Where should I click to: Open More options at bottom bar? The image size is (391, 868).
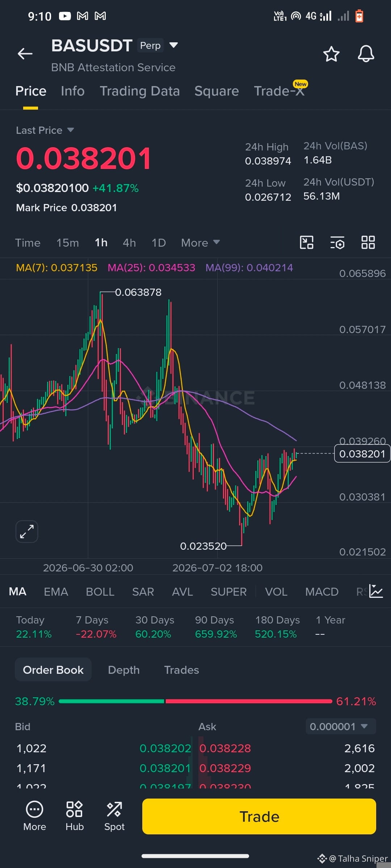[34, 816]
